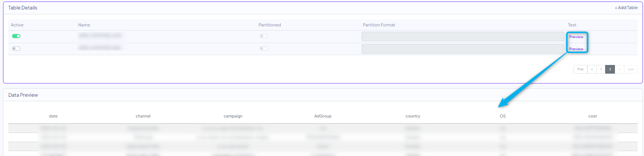Screen dimensions: 644x156
Task: Click the AdGroup column header
Action: [x=323, y=116]
